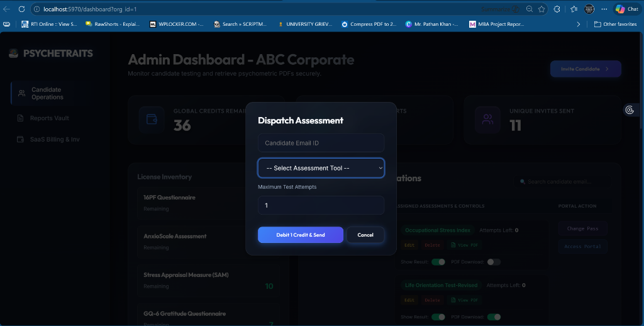The image size is (644, 326).
Task: Open Copilot Chat button
Action: coord(627,9)
